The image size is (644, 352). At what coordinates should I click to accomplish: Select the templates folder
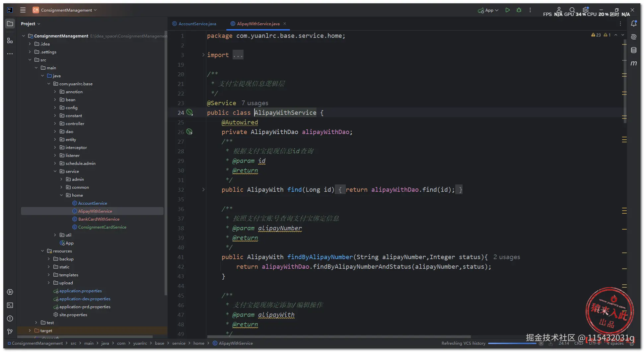tap(69, 275)
